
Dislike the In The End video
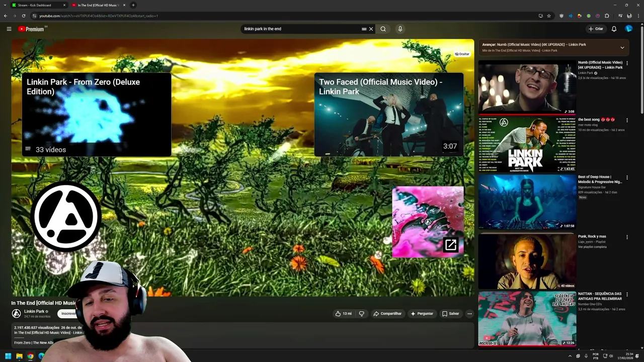[361, 314]
